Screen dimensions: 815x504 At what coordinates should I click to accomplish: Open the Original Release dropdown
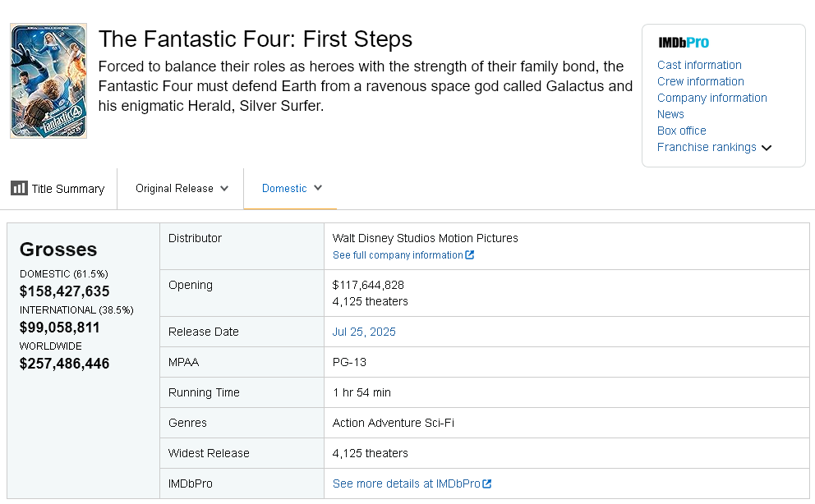(x=182, y=189)
